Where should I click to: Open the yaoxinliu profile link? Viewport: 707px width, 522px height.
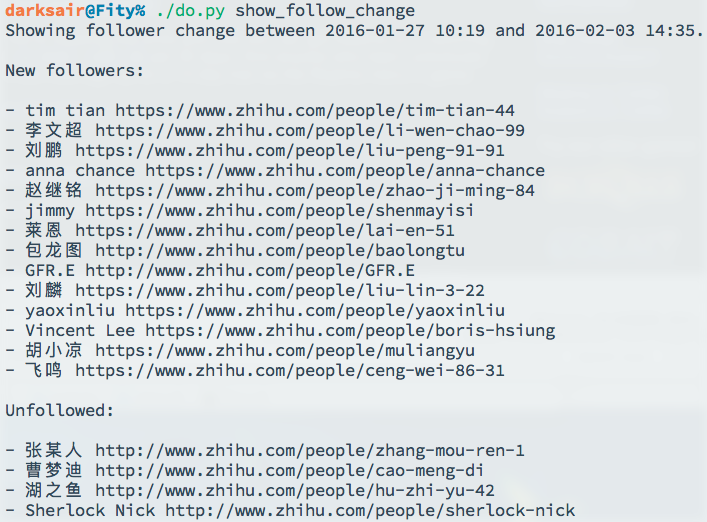(x=315, y=310)
